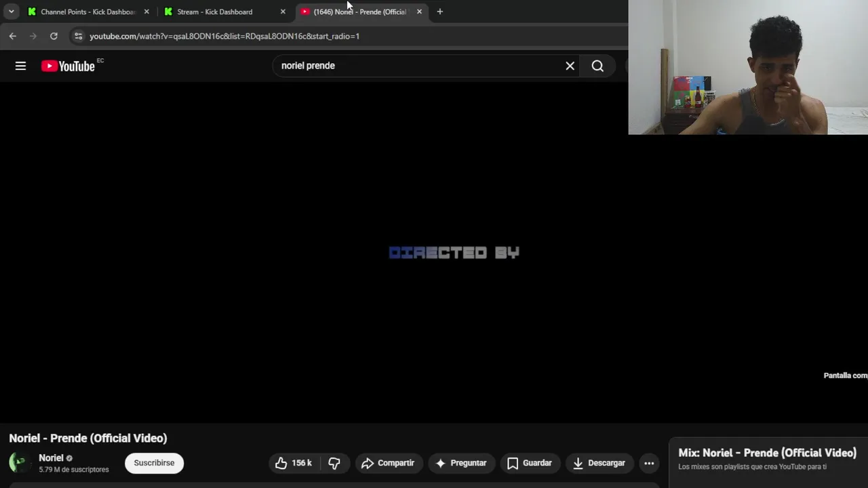868x488 pixels.
Task: Open Mix: Noriel - Prende playlist title
Action: (768, 453)
